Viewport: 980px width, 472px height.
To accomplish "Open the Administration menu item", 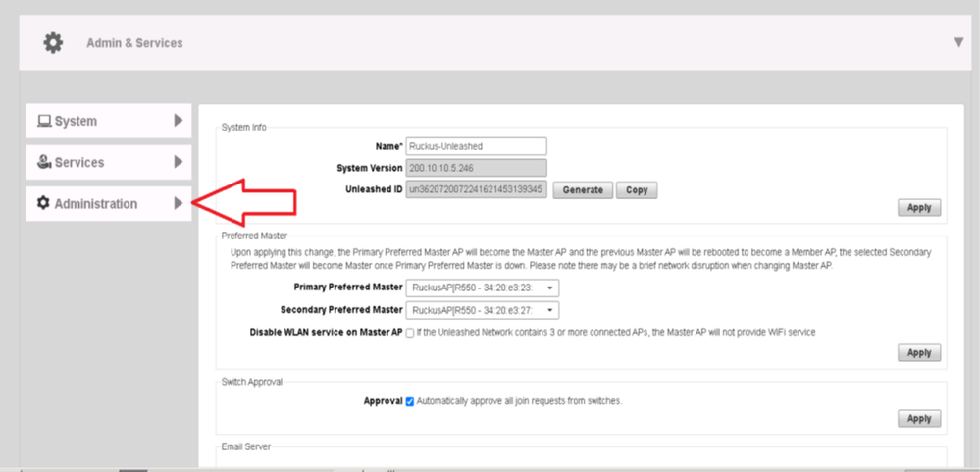I will pyautogui.click(x=96, y=204).
